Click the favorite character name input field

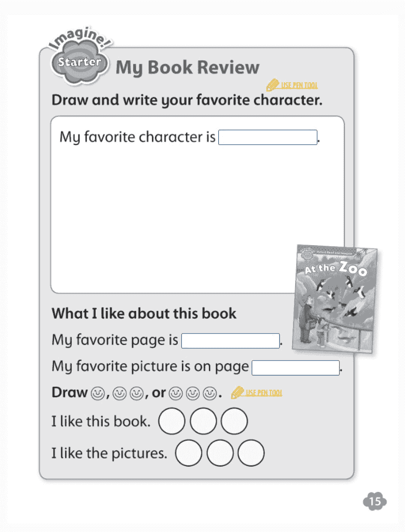tap(268, 137)
